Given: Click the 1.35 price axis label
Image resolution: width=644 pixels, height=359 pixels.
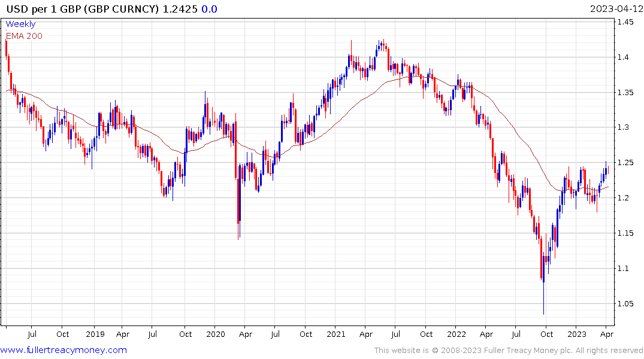Looking at the screenshot, I should (x=625, y=92).
